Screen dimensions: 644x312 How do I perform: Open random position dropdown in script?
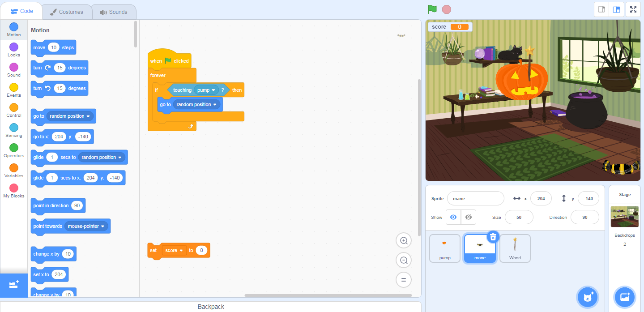[197, 104]
